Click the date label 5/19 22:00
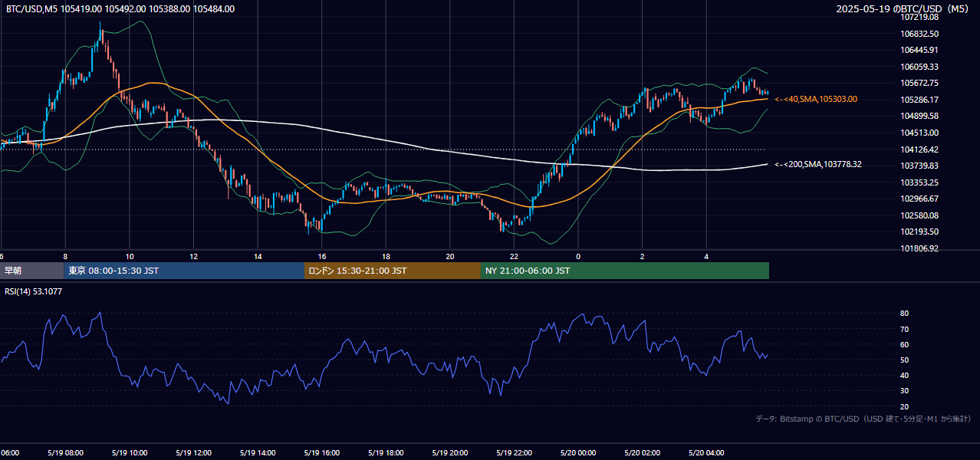Viewport: 980px width, 460px height. [x=514, y=453]
